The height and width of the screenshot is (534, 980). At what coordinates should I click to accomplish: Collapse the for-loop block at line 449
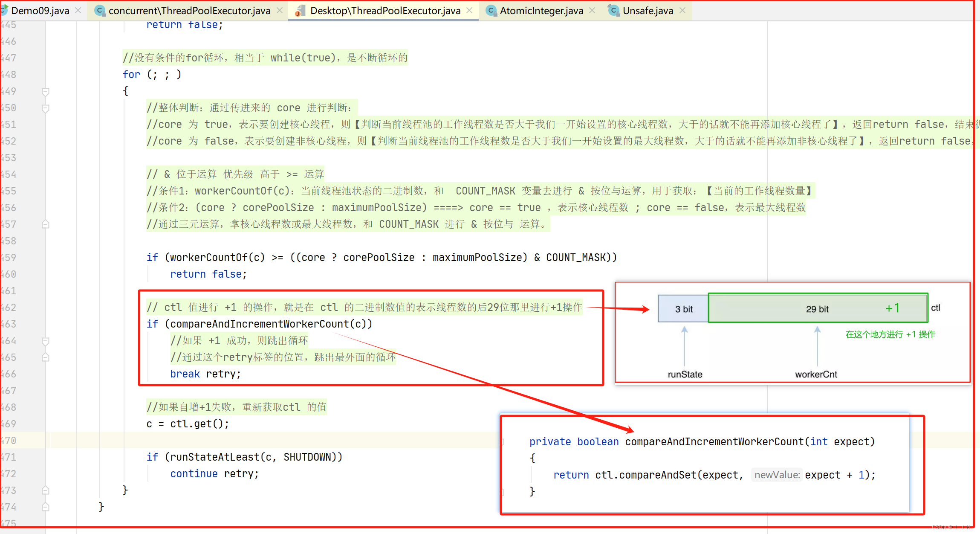point(46,91)
